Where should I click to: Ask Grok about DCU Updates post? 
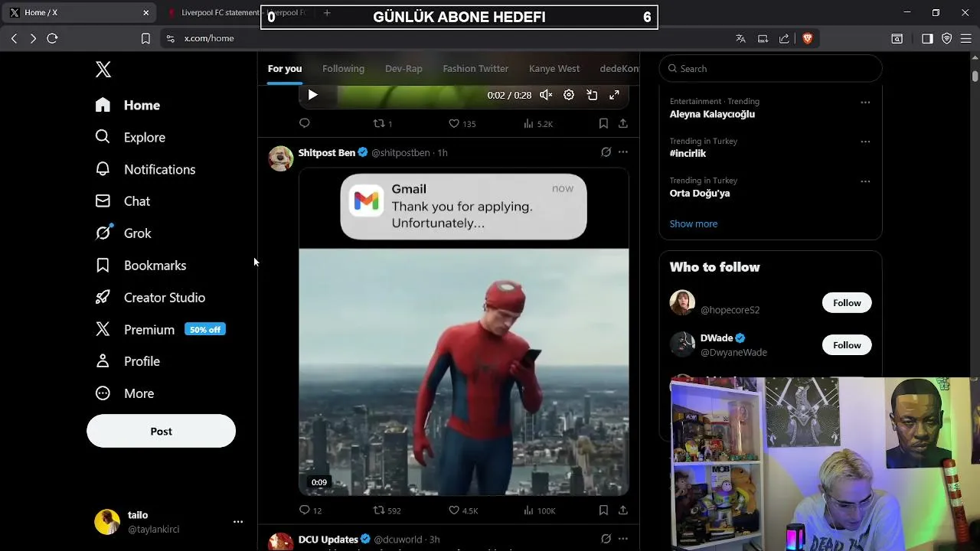pos(606,539)
